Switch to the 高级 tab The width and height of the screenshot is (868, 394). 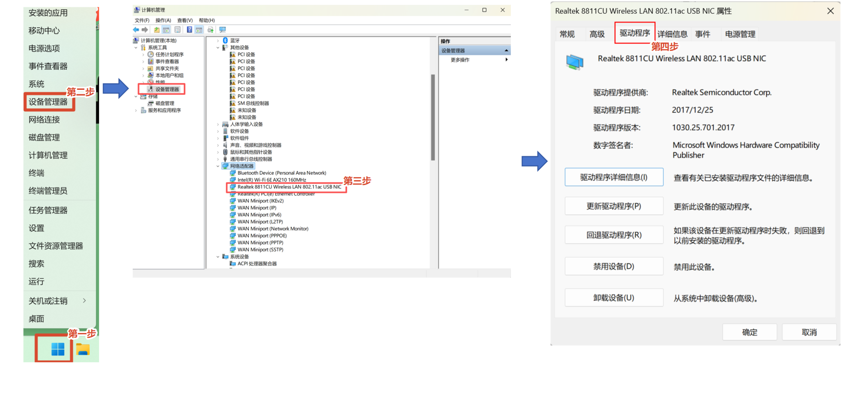point(597,34)
